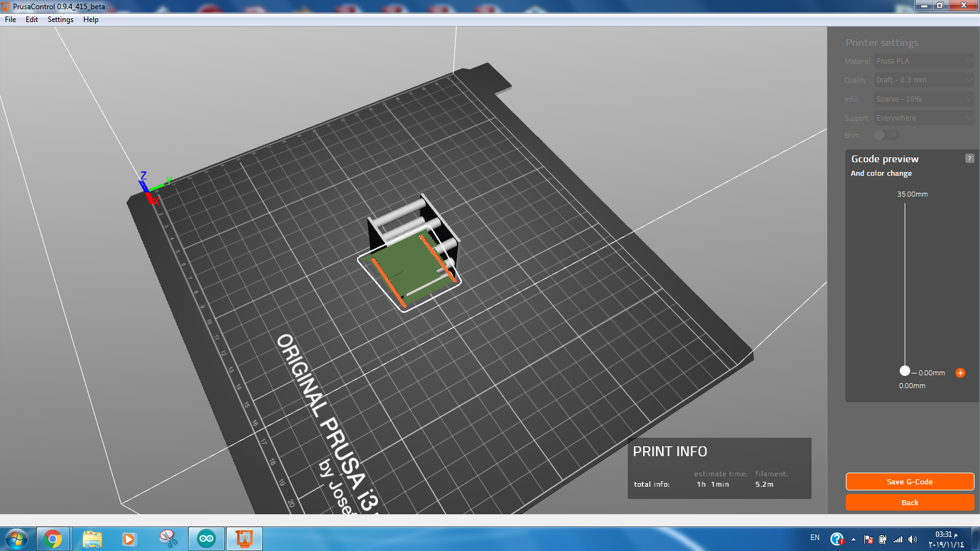This screenshot has height=551, width=980.
Task: Open the Settings menu
Action: point(61,20)
